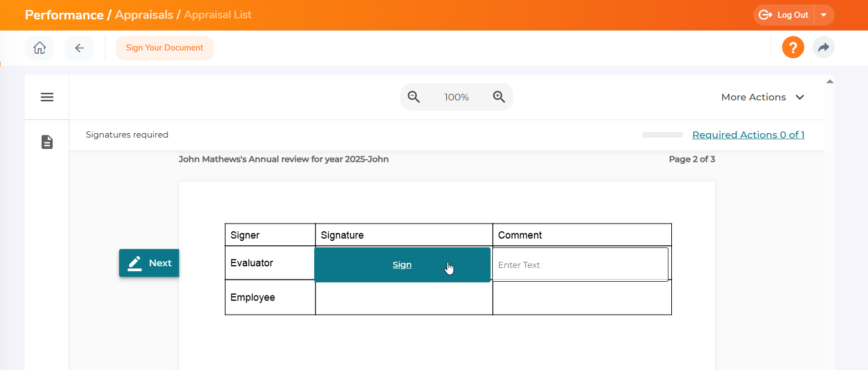Go to Appraisals in the breadcrumb

point(144,15)
